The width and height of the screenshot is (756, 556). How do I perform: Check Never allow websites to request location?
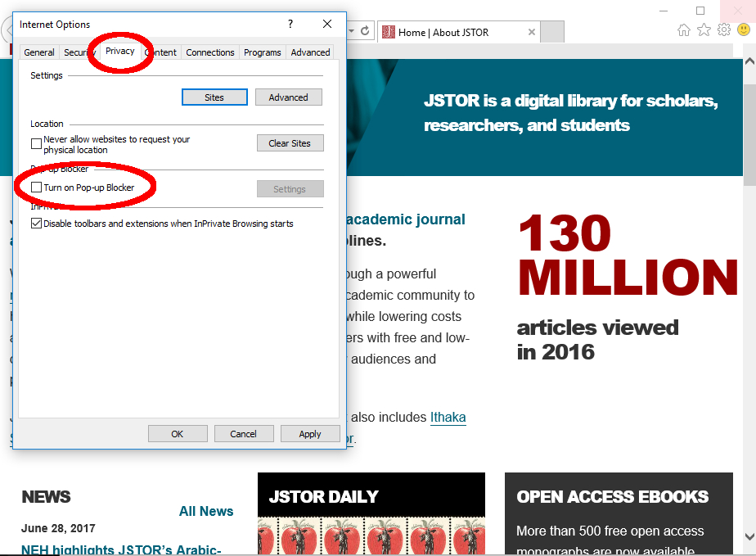click(36, 144)
